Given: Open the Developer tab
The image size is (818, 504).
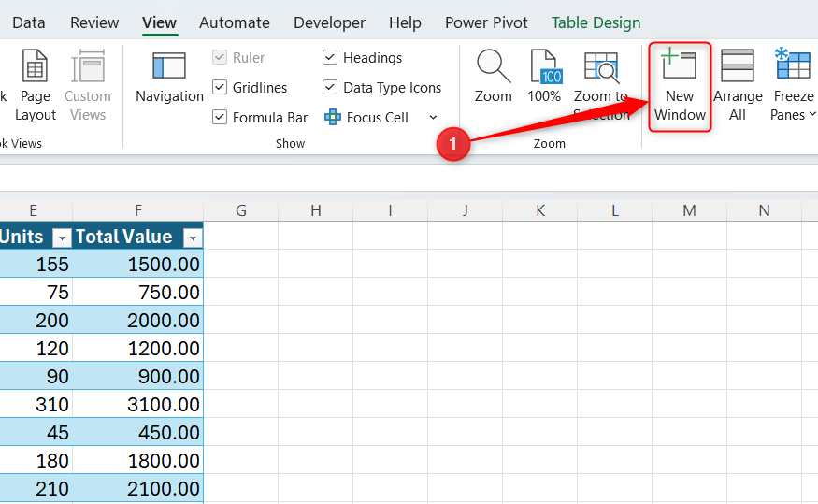Looking at the screenshot, I should coord(329,23).
